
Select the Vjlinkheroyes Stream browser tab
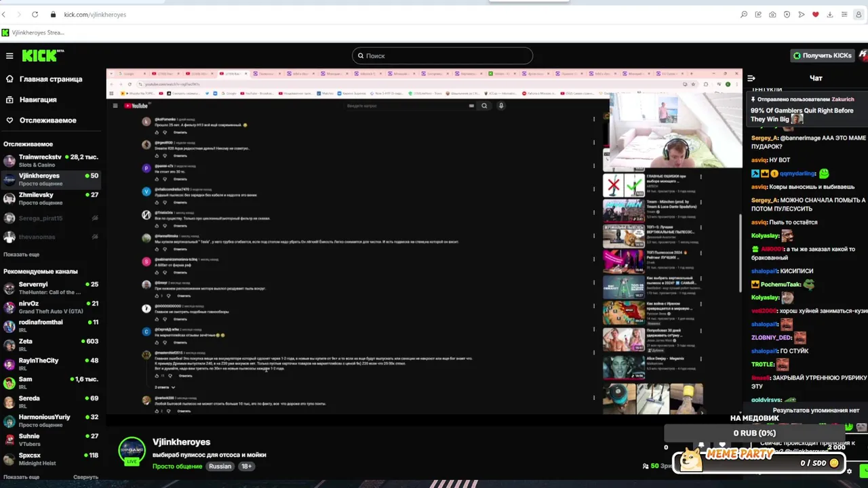[x=33, y=33]
